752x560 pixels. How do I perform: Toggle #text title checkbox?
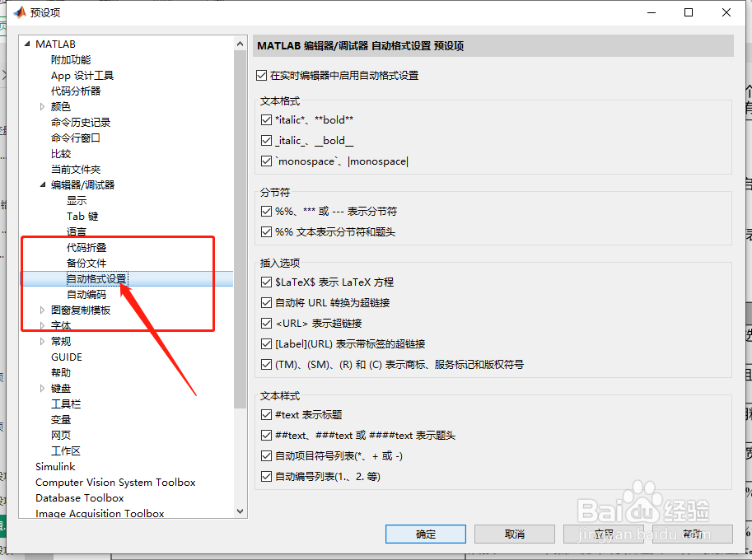[x=266, y=414]
